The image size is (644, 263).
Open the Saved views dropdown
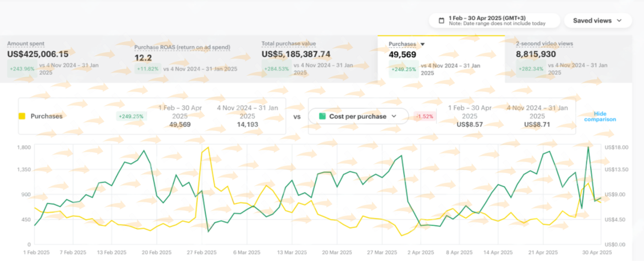(597, 21)
